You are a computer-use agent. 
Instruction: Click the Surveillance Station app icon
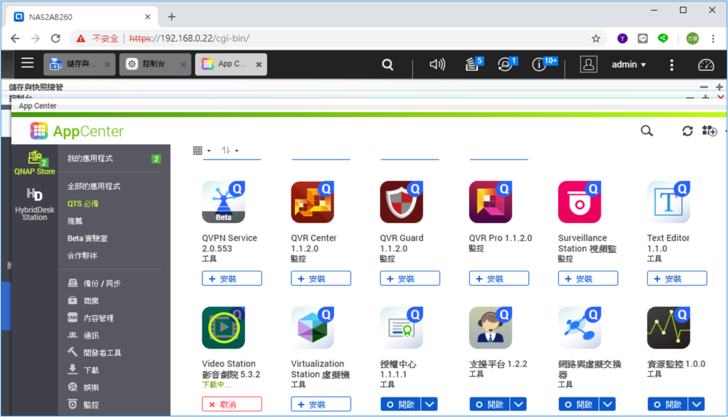pyautogui.click(x=580, y=202)
